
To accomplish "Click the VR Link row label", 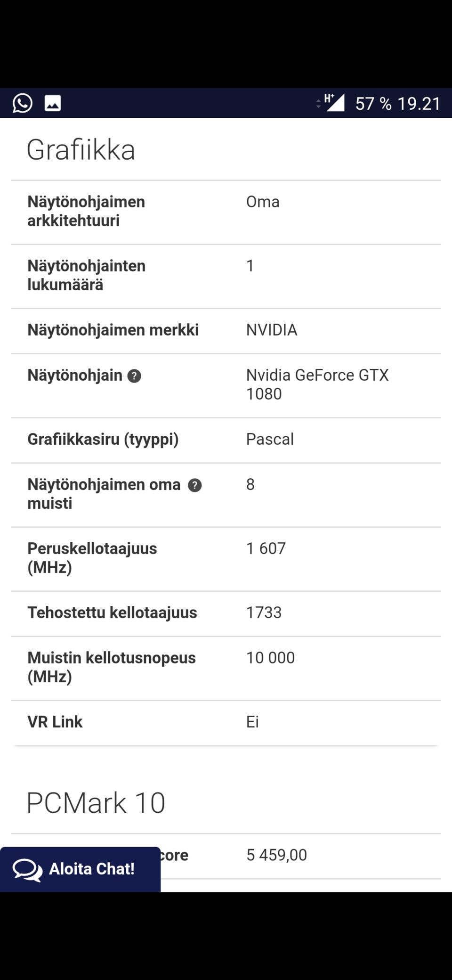I will [x=55, y=722].
